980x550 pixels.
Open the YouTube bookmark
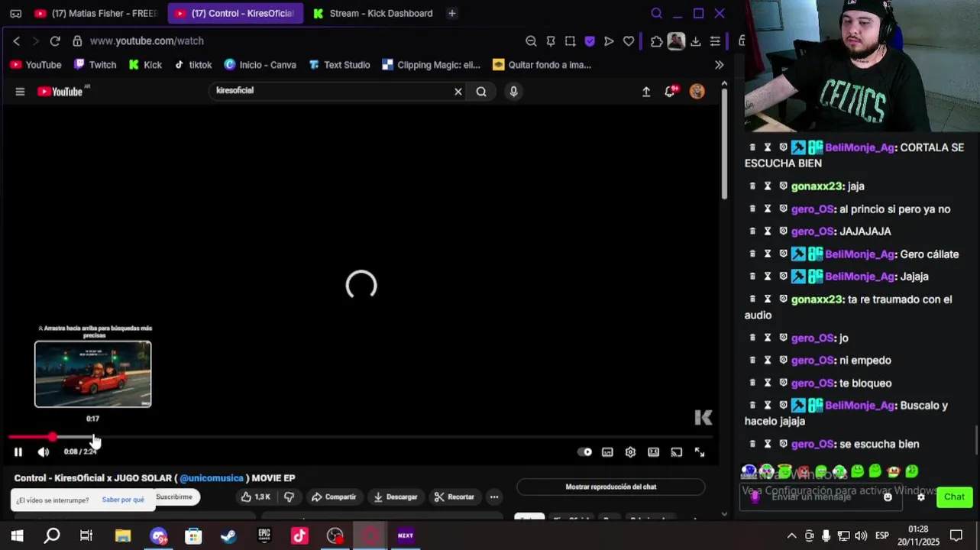(x=36, y=65)
